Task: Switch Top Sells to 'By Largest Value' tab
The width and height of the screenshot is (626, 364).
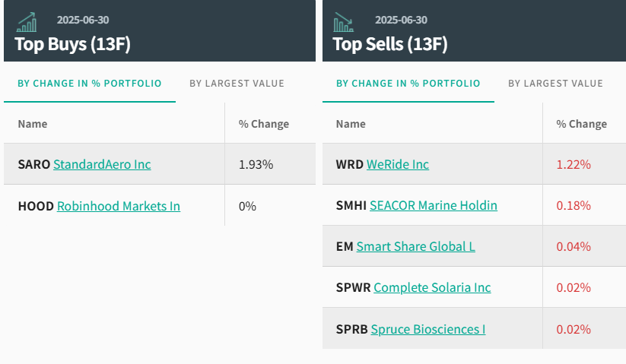Action: 555,84
